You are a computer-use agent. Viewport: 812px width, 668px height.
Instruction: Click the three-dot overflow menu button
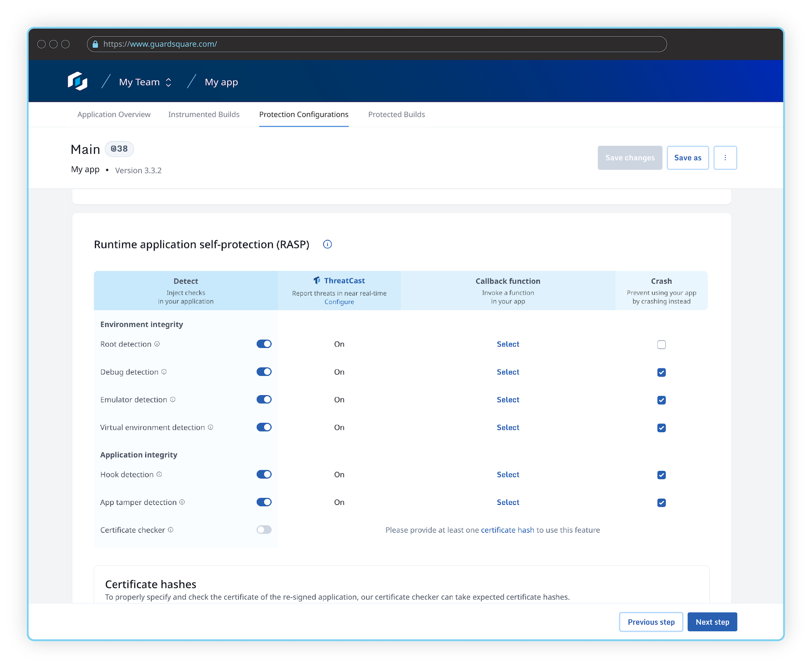[x=724, y=158]
